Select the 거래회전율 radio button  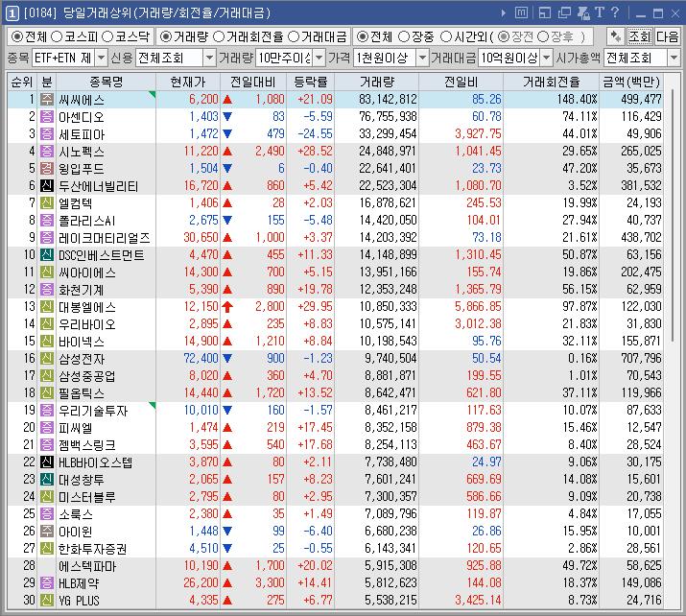[219, 36]
